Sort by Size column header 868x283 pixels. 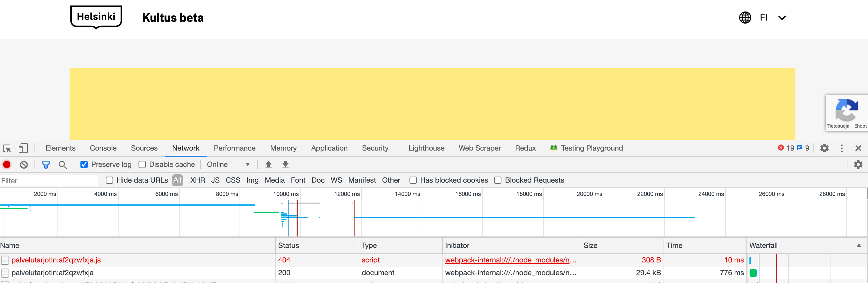[x=622, y=246]
